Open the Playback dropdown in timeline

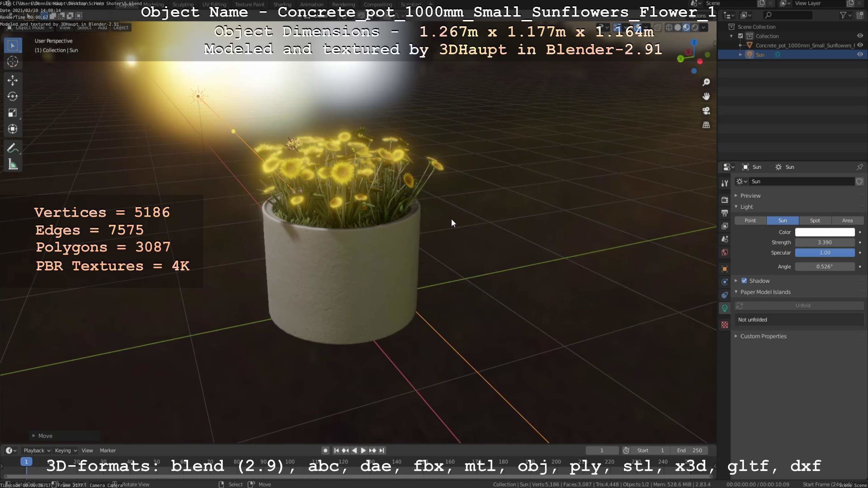tap(37, 450)
